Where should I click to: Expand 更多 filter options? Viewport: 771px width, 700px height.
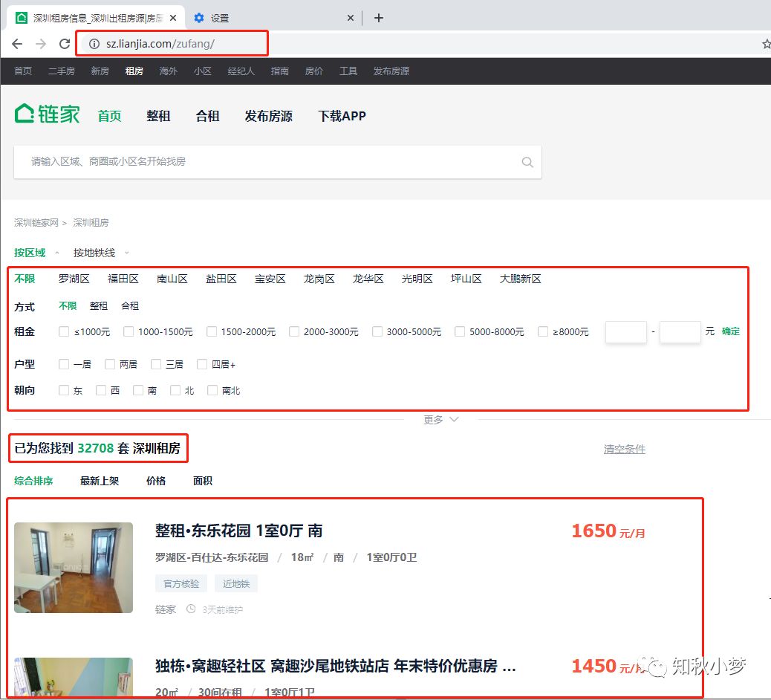coord(441,420)
